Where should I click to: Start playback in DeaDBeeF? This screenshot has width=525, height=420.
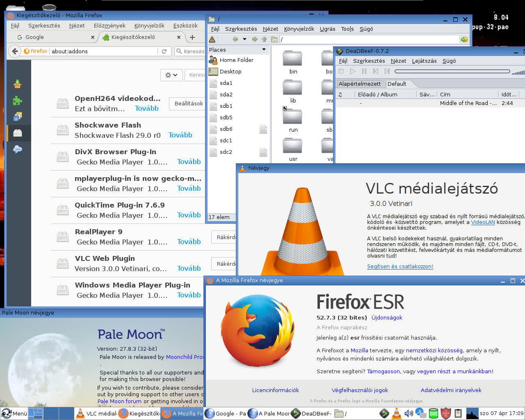tap(353, 71)
